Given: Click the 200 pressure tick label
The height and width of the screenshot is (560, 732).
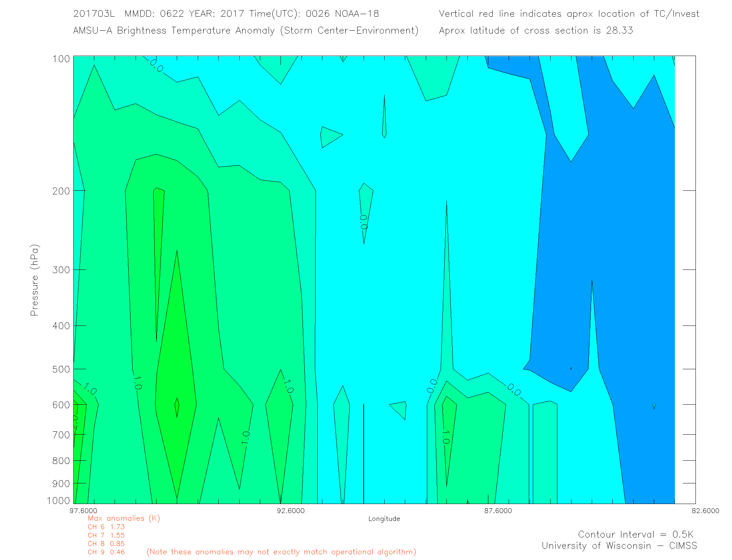Looking at the screenshot, I should (x=61, y=191).
